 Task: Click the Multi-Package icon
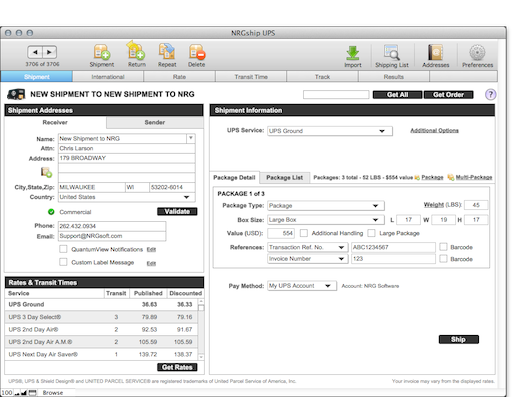click(451, 177)
